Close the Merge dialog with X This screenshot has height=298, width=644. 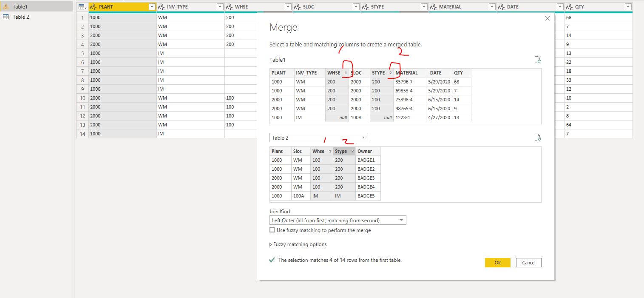(x=547, y=18)
